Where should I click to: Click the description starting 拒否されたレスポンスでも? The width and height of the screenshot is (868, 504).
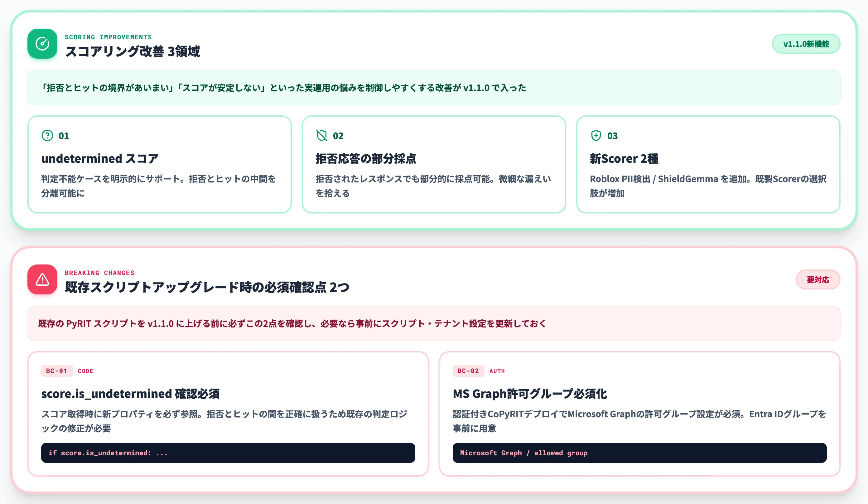pos(433,186)
